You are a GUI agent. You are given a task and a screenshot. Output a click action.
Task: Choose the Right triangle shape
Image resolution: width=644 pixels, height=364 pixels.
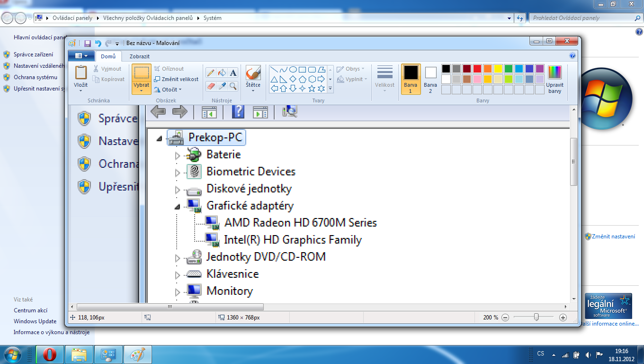click(284, 79)
